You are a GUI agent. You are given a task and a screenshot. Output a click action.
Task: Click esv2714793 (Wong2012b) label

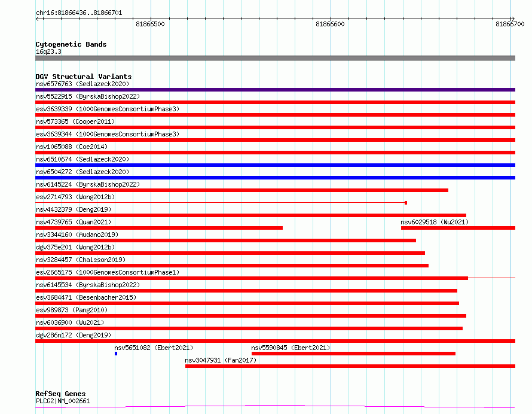(75, 197)
